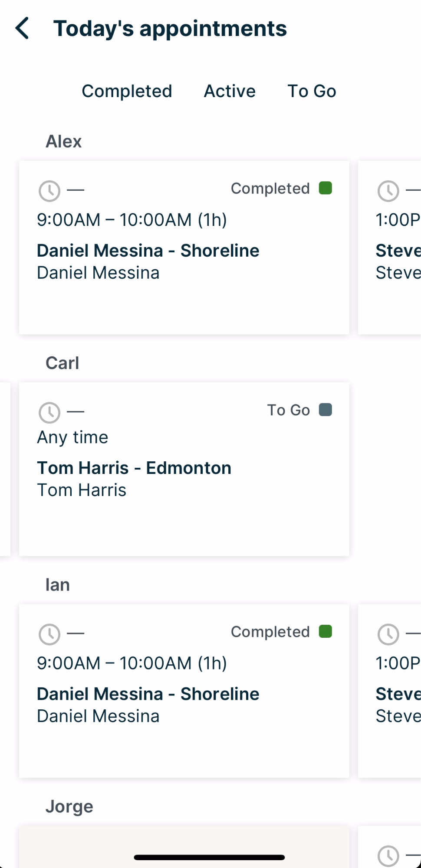Open Tom Harris - Edmonton appointment
This screenshot has width=421, height=868.
[x=134, y=468]
